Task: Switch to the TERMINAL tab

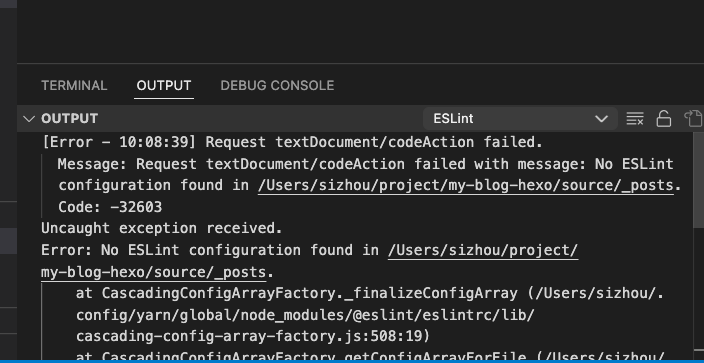Action: (74, 85)
